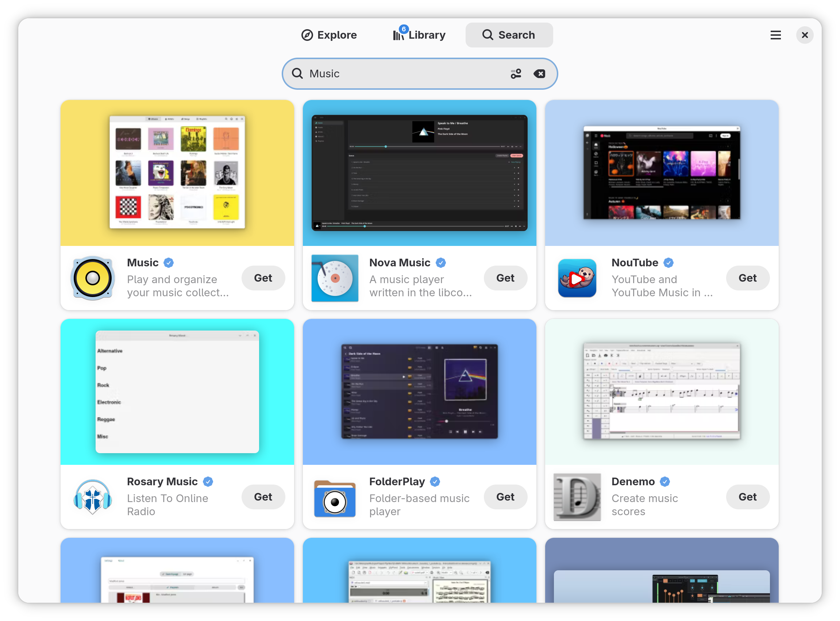The width and height of the screenshot is (840, 621).
Task: Open the bottom-row card with mixer screenshot
Action: (x=662, y=570)
